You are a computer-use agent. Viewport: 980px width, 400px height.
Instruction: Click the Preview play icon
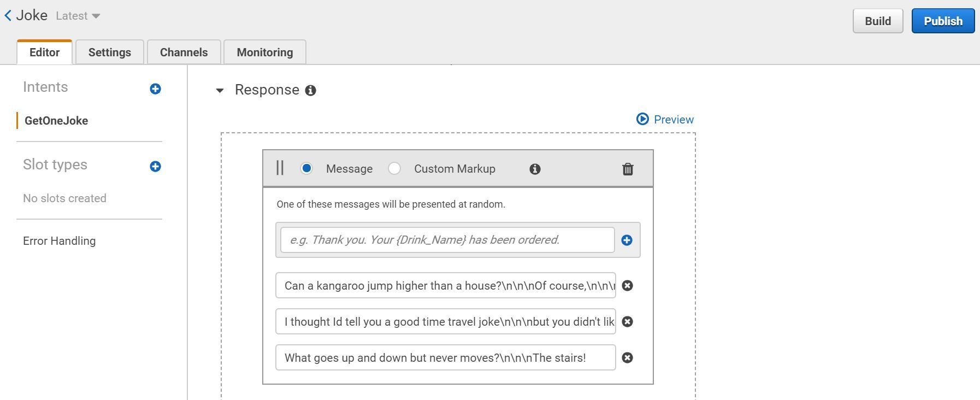642,119
